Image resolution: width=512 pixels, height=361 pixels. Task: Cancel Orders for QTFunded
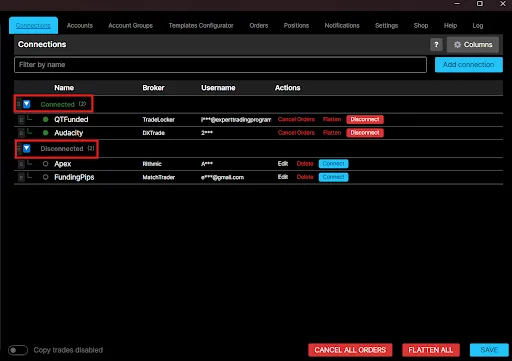(x=296, y=119)
